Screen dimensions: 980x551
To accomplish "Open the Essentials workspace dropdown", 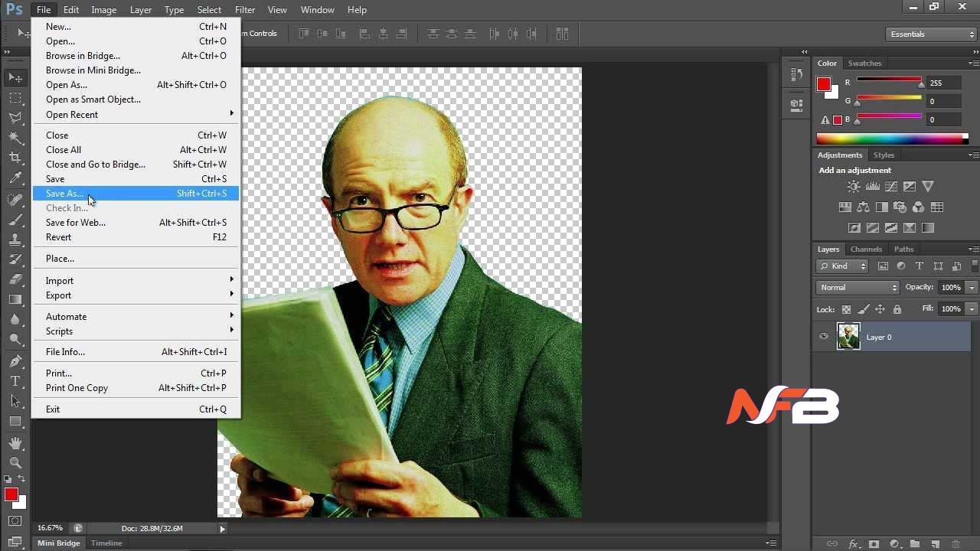I will click(931, 34).
